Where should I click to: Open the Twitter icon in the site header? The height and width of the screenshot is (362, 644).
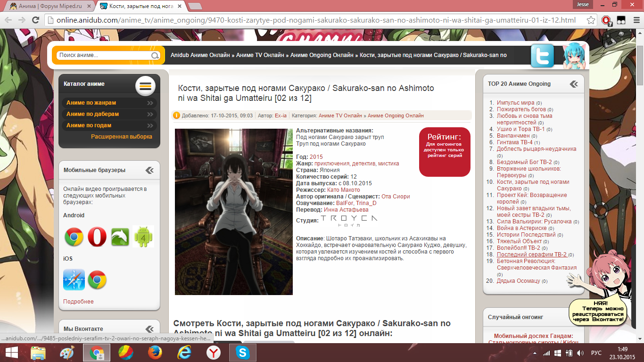click(x=542, y=56)
